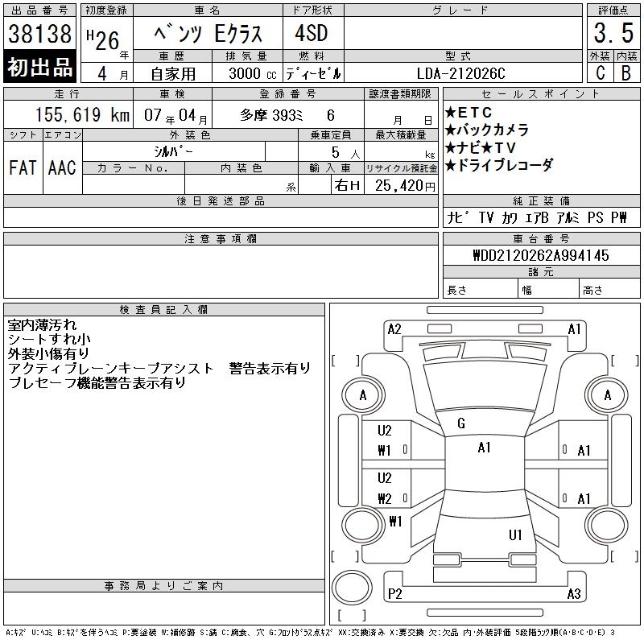Click the interior grade B
Screen dimensions: 644x644
tap(626, 73)
